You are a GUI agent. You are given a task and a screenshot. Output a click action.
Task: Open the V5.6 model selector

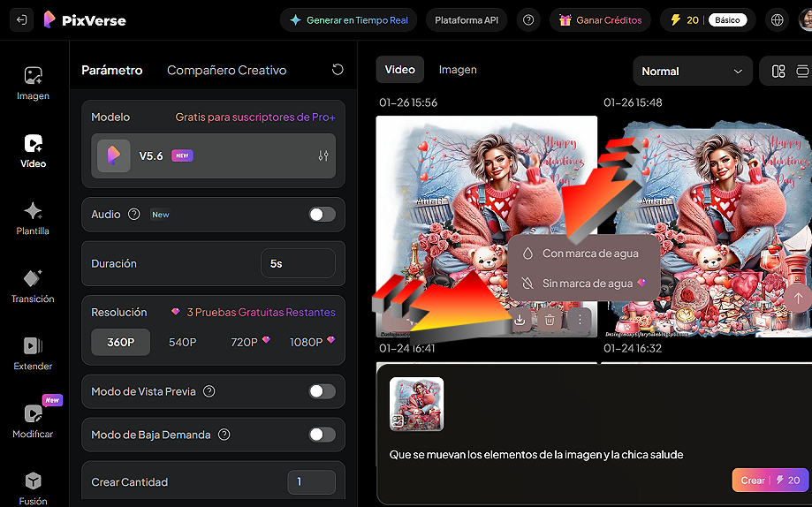(213, 156)
